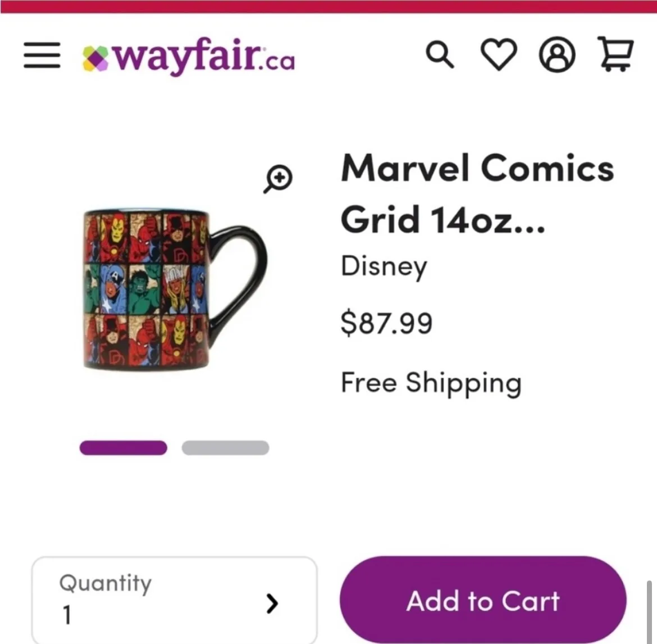
Task: Open the hamburger navigation menu
Action: (41, 55)
